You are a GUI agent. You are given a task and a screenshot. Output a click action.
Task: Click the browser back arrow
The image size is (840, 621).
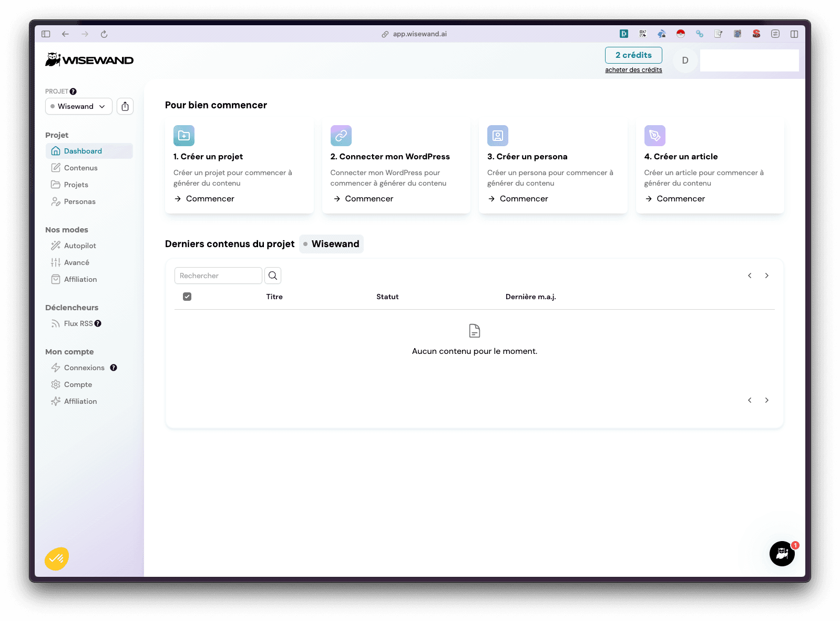tap(65, 34)
